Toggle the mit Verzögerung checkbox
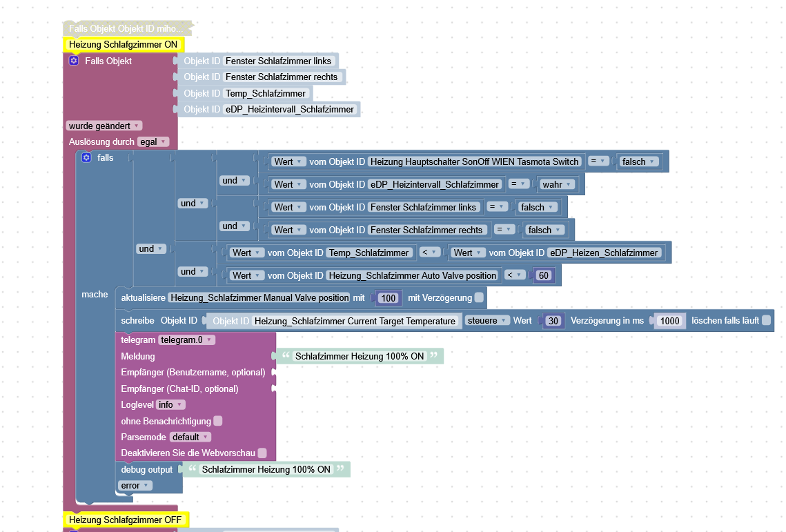 click(x=479, y=297)
